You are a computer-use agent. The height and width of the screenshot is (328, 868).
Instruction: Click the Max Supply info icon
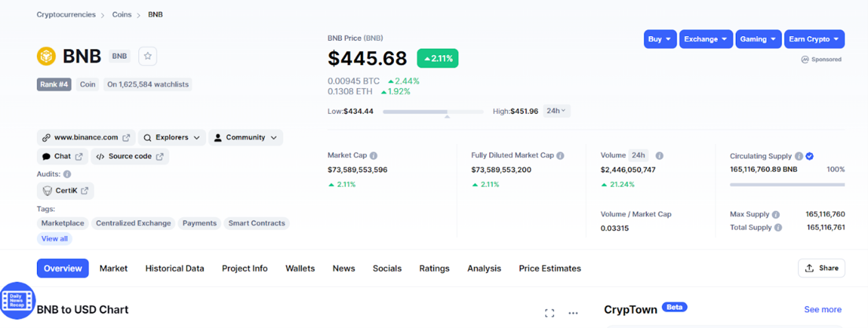(x=776, y=214)
